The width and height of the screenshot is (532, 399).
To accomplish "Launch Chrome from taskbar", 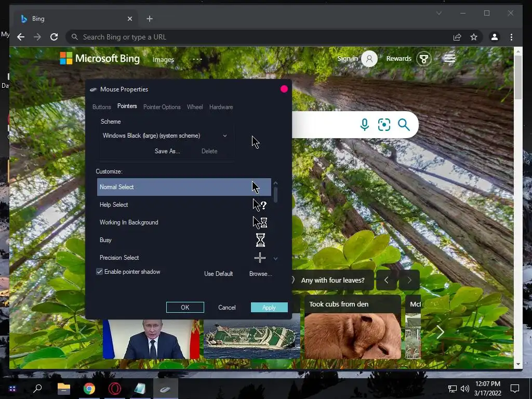I will pos(89,389).
